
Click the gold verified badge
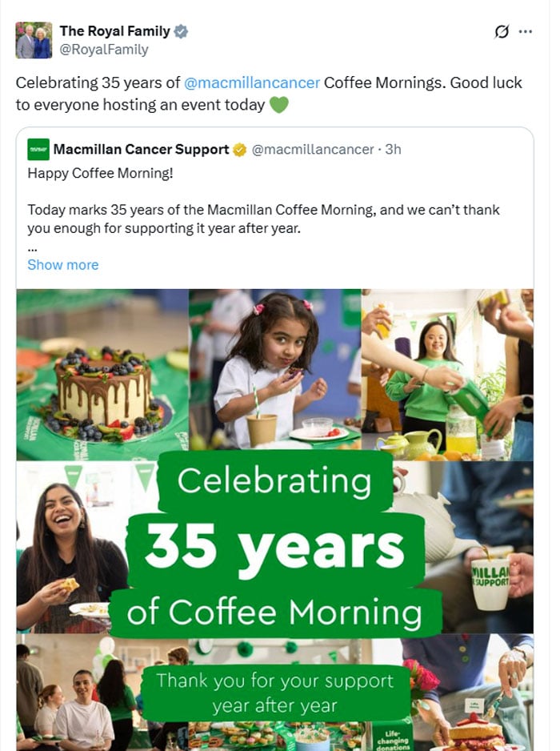click(239, 150)
